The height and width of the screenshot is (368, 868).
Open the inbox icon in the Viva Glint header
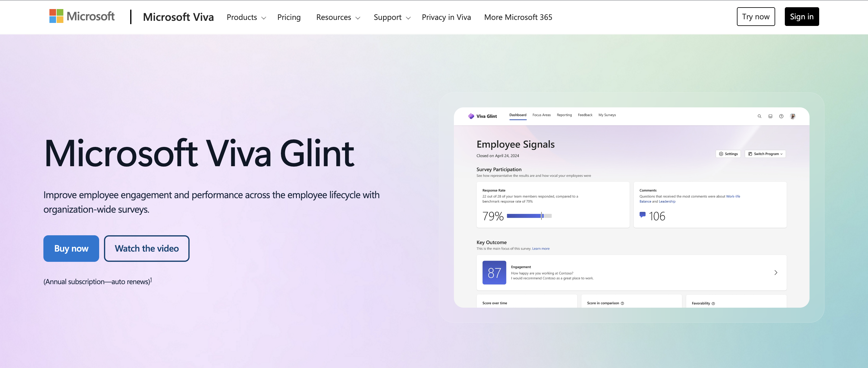(x=770, y=116)
